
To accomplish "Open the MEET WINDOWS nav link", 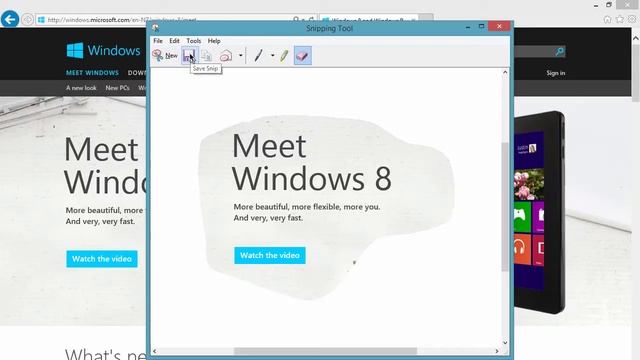I will [92, 73].
